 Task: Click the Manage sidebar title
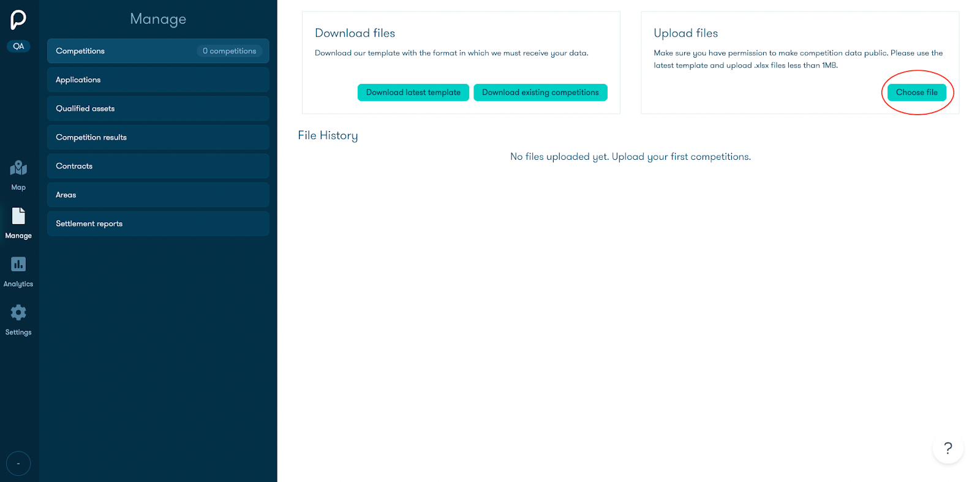158,19
